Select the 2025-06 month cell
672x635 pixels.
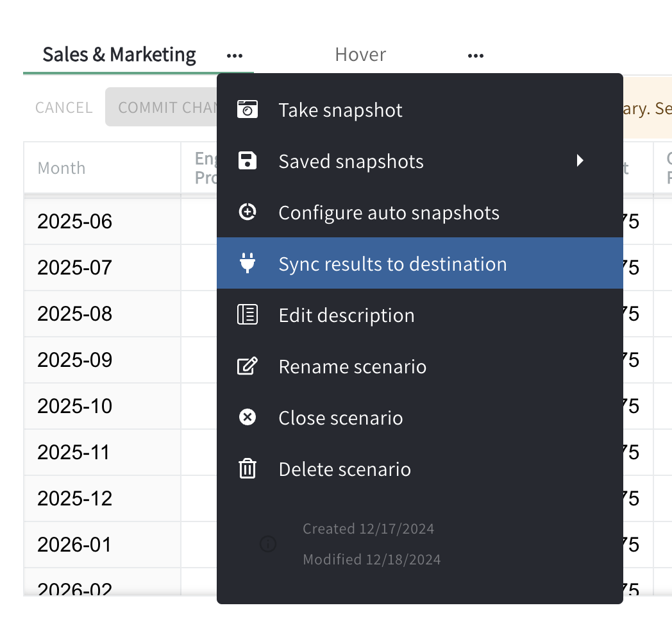[x=103, y=221]
